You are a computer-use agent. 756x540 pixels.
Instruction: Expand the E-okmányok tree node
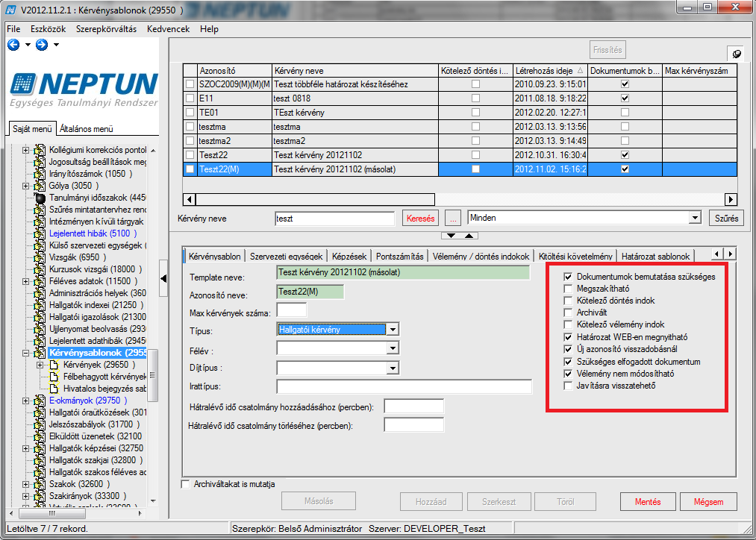pyautogui.click(x=25, y=401)
